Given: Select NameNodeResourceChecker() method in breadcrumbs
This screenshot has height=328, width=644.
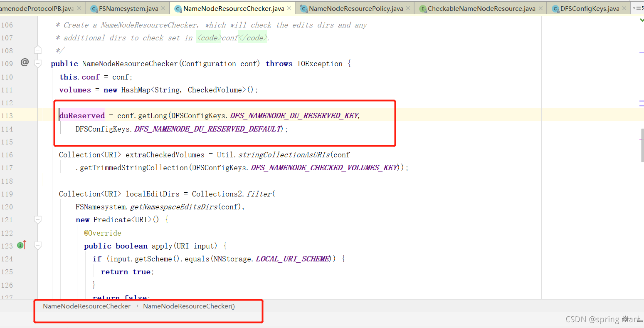Looking at the screenshot, I should pos(189,306).
